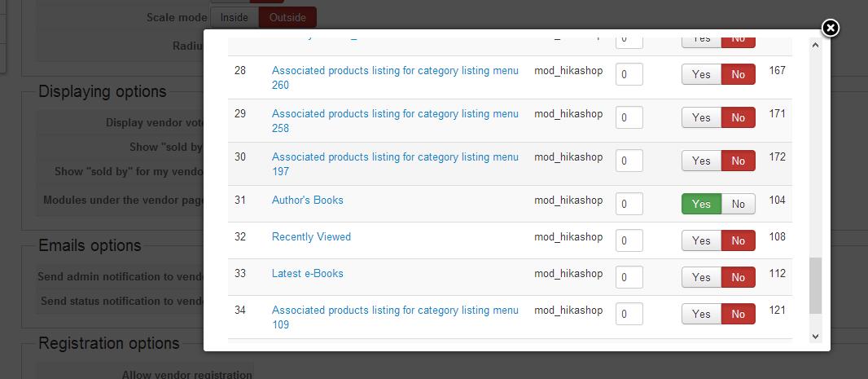Open Recently Viewed module link
The image size is (868, 379).
tap(311, 236)
